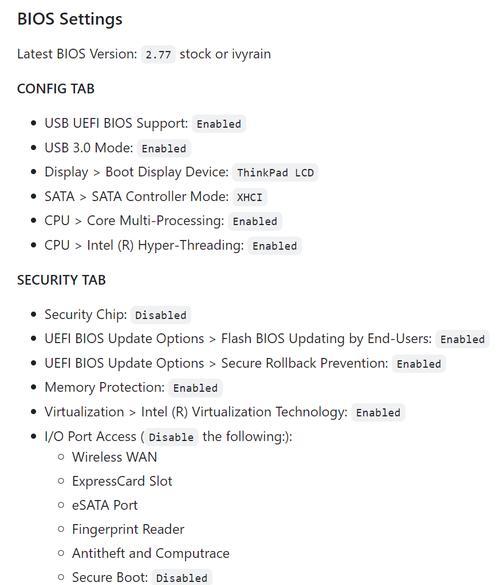This screenshot has height=585, width=500.
Task: Click the SECURITY TAB heading
Action: [x=62, y=280]
